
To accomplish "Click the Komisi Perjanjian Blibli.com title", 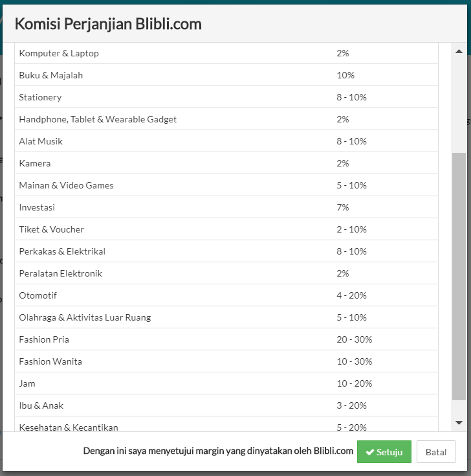I will 108,24.
